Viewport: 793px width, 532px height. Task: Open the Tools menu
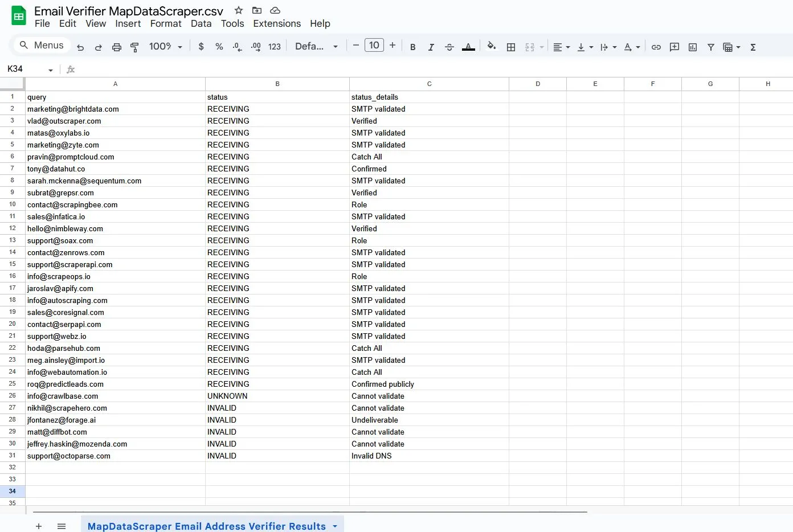(x=232, y=23)
